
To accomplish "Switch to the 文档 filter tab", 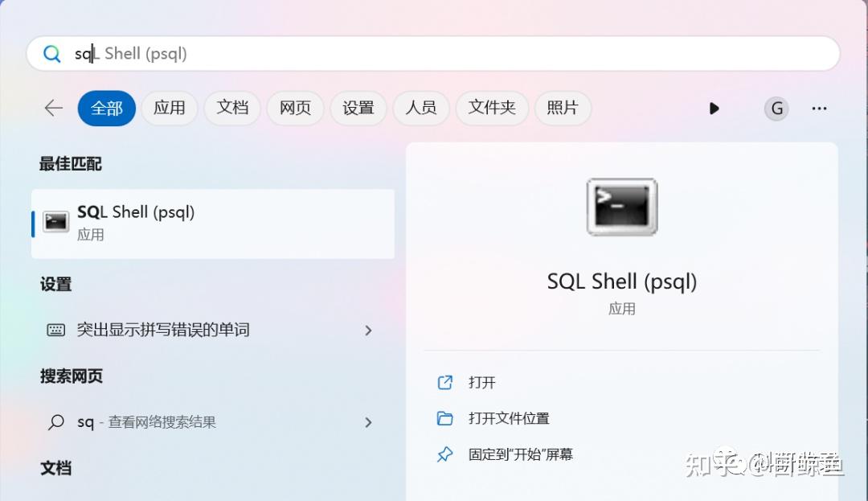I will tap(232, 108).
